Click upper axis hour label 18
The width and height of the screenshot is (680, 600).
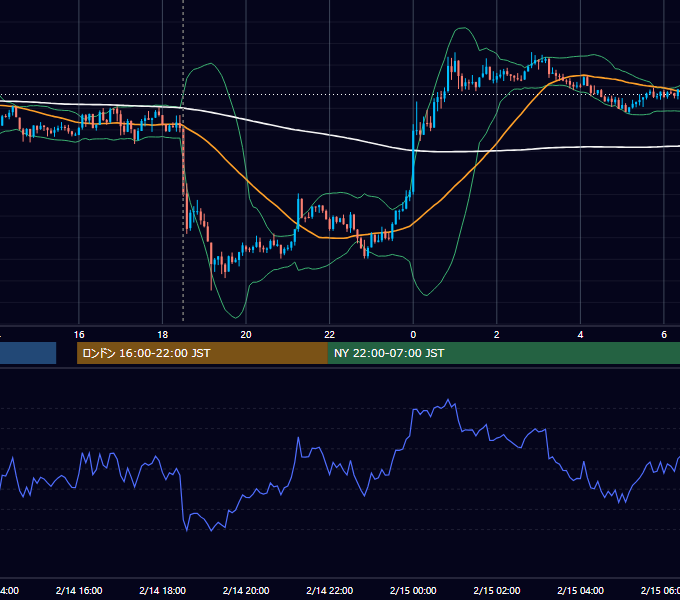(163, 335)
